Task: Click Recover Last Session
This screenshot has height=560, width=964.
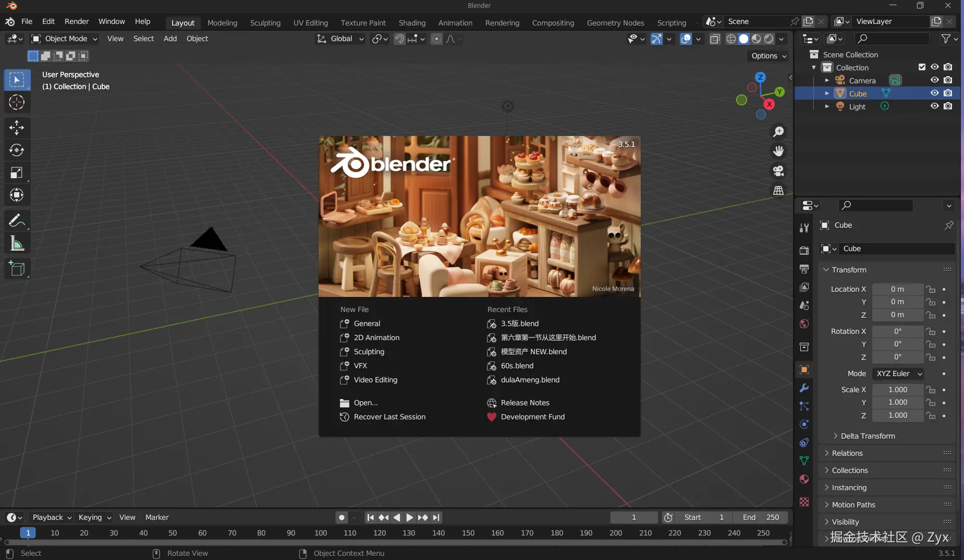Action: (389, 417)
